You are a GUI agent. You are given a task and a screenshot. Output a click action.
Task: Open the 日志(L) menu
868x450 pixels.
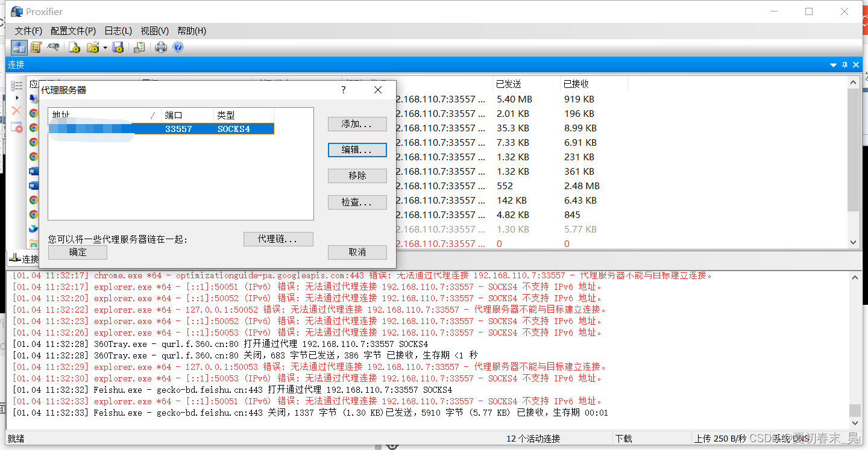click(118, 31)
